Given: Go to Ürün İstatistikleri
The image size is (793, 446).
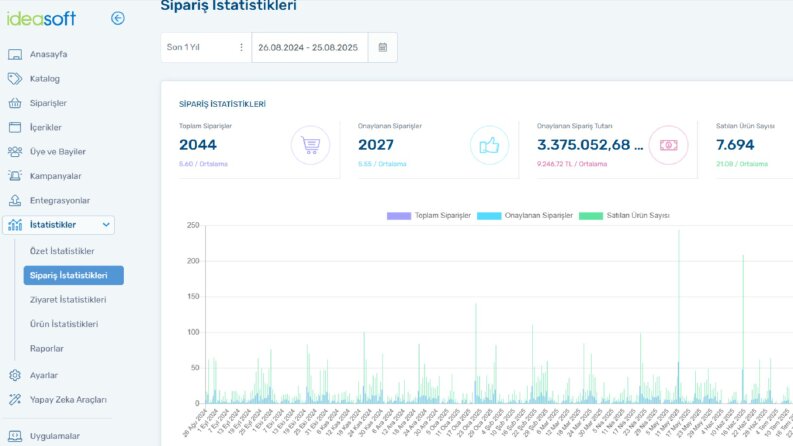Looking at the screenshot, I should pyautogui.click(x=64, y=324).
